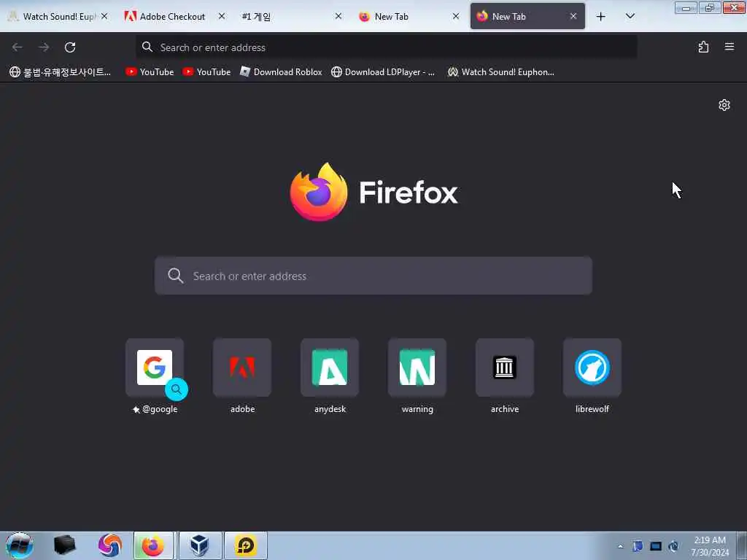Image resolution: width=747 pixels, height=560 pixels.
Task: Show hidden system tray icons
Action: coord(620,546)
